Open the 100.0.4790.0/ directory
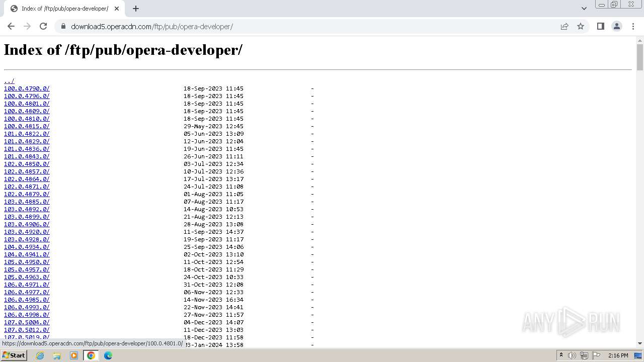This screenshot has width=644, height=362. tap(27, 88)
